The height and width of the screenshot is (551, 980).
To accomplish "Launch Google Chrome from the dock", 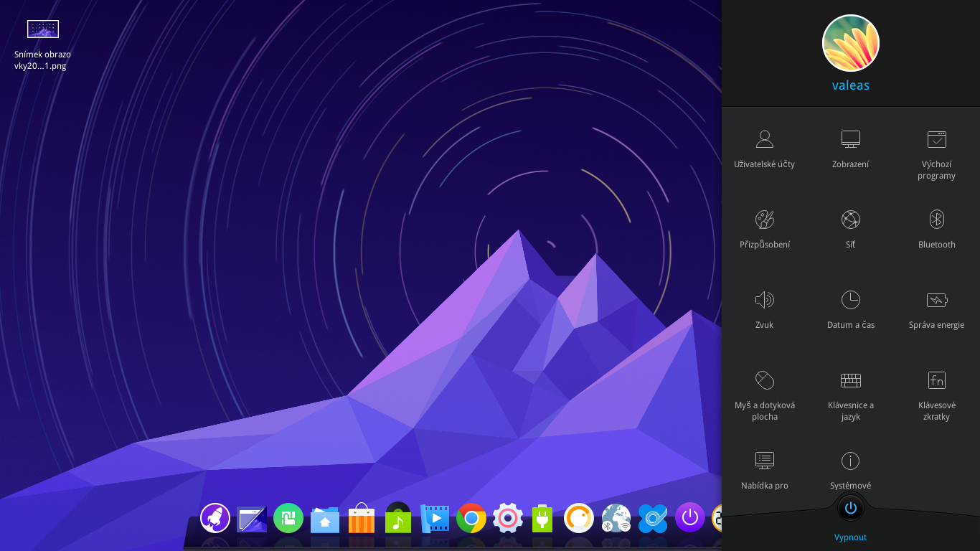I will coord(471,518).
